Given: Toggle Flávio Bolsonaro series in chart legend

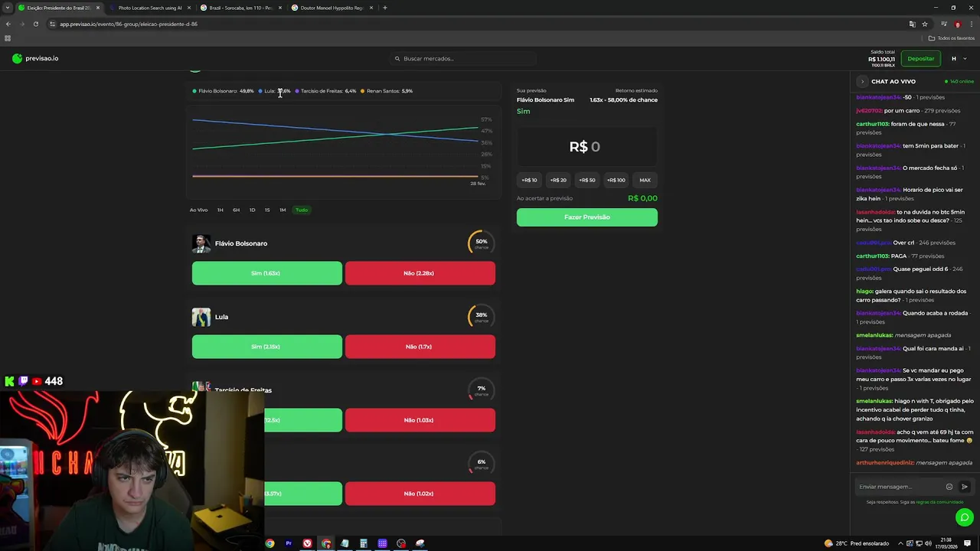Looking at the screenshot, I should [223, 91].
